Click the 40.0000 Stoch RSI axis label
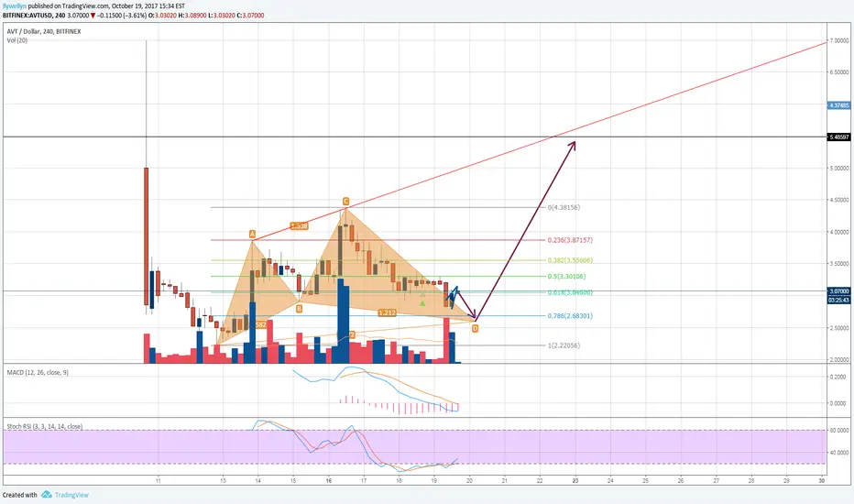854x504 pixels. point(838,453)
